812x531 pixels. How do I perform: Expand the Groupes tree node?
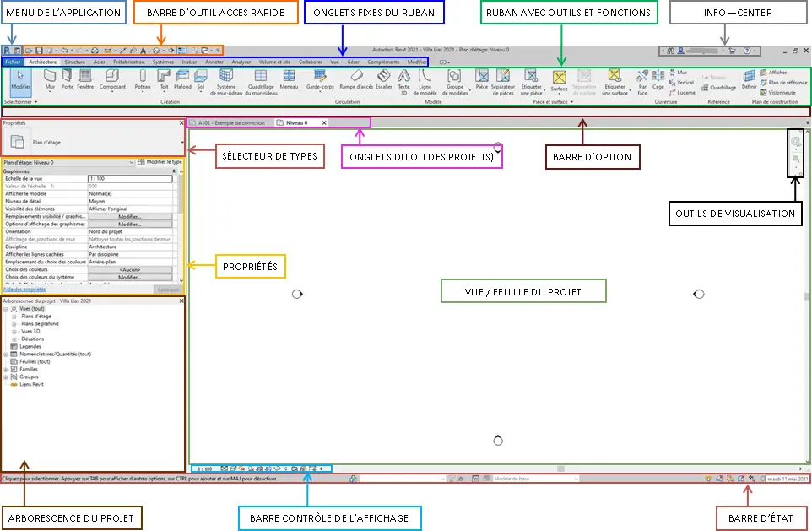click(6, 377)
